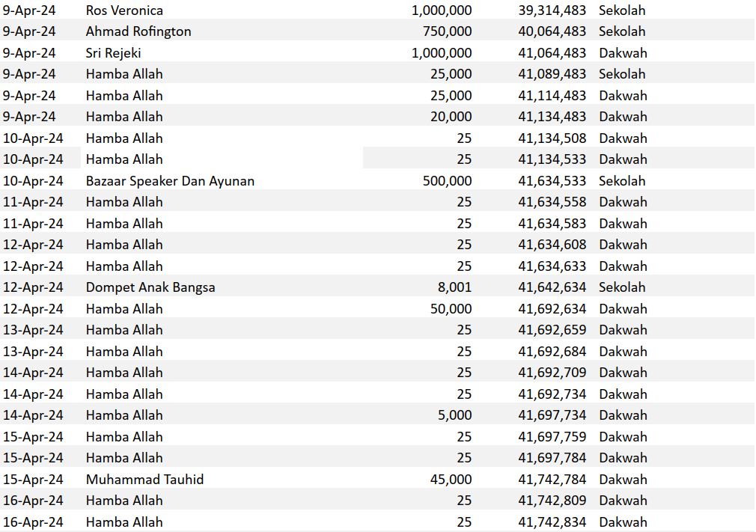This screenshot has height=532, width=756.
Task: Select the Dakwah cell in Muhammad Tauhid row
Action: [623, 480]
